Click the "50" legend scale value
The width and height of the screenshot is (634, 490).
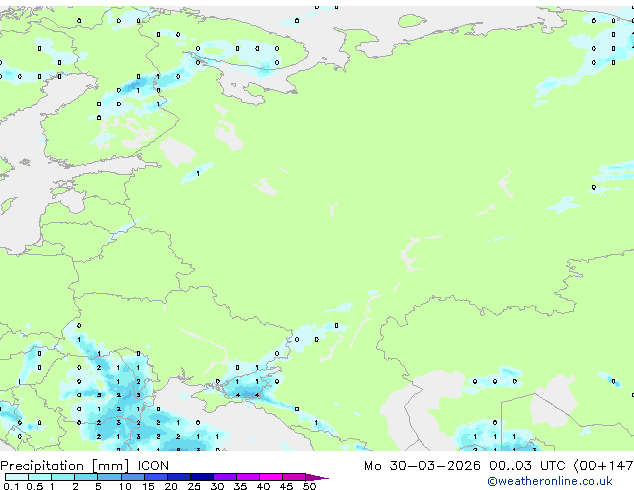[310, 486]
